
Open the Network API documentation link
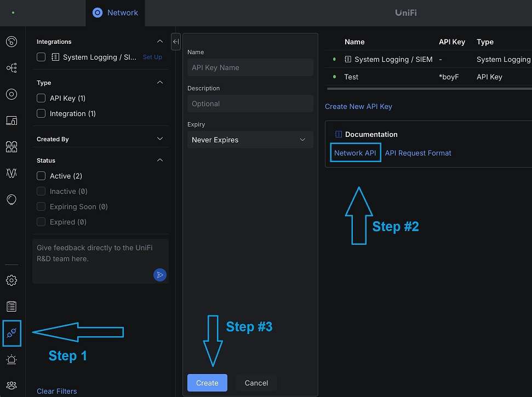355,153
